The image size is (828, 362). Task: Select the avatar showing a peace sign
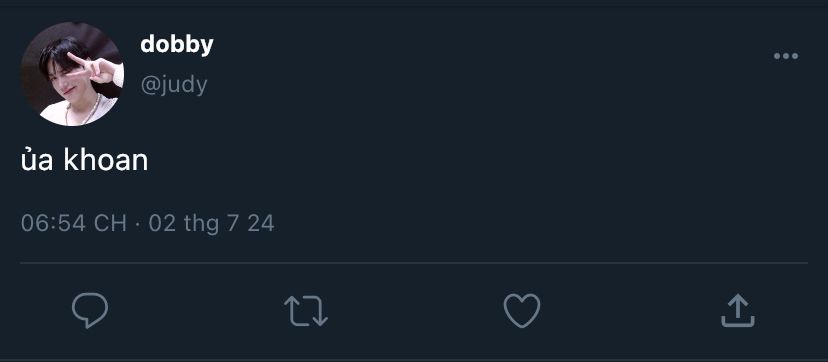[72, 74]
